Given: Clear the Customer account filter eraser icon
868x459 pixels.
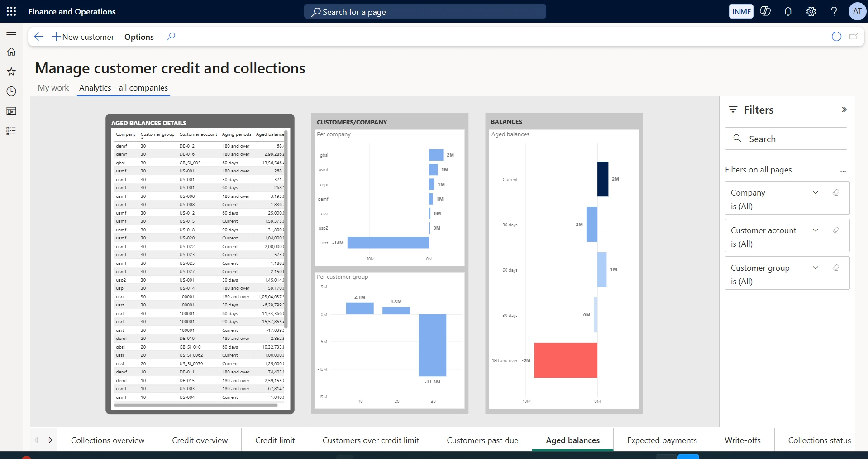Looking at the screenshot, I should (836, 230).
